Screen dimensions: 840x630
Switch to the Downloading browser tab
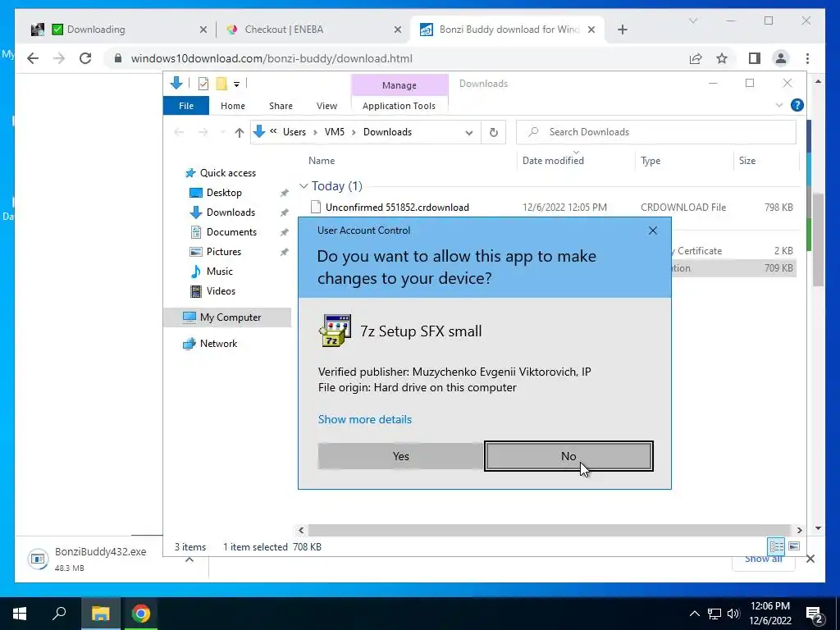pyautogui.click(x=119, y=30)
